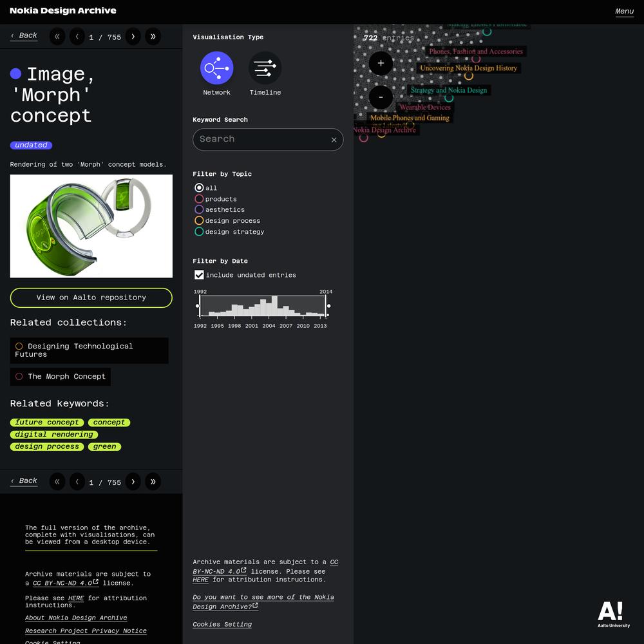This screenshot has height=644, width=644.
Task: Zoom out with the minus button
Action: tap(381, 97)
